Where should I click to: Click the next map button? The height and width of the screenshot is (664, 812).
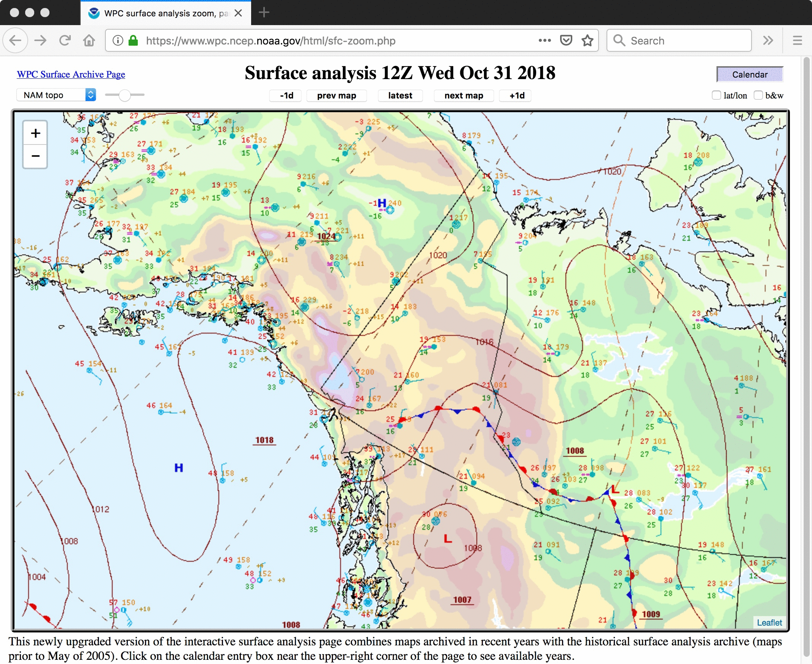pyautogui.click(x=463, y=95)
